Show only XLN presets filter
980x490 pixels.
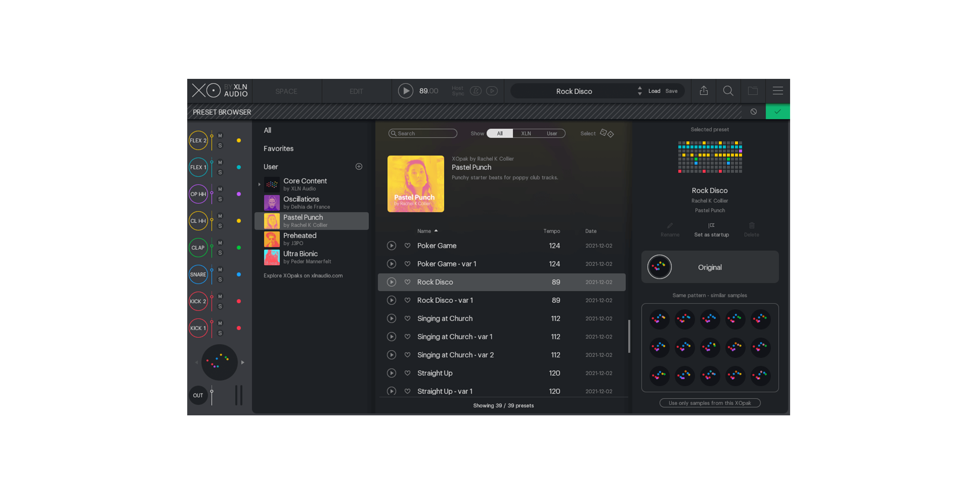526,133
